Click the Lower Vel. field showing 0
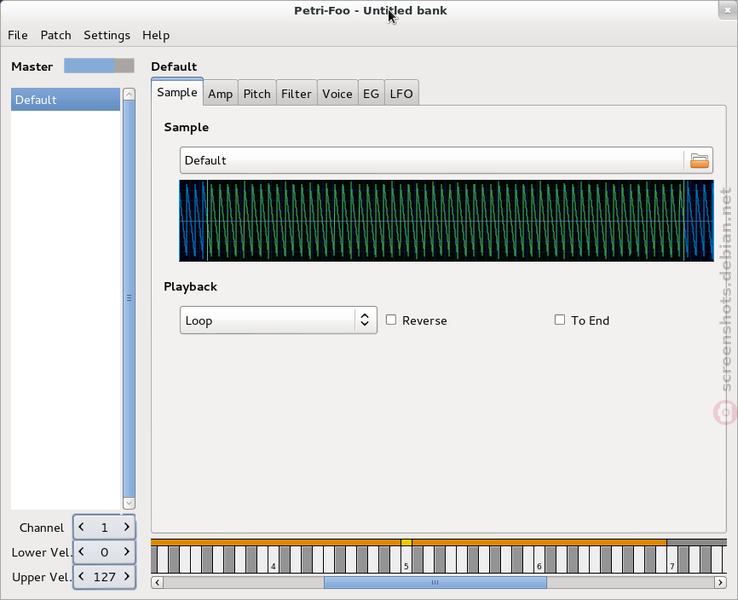Viewport: 738px width, 600px height. [x=104, y=552]
